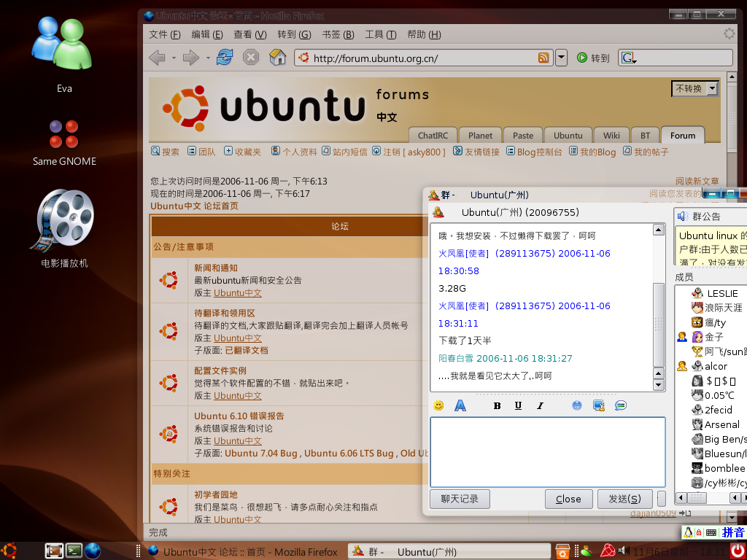
Task: Toggle italic text in chat
Action: [540, 405]
